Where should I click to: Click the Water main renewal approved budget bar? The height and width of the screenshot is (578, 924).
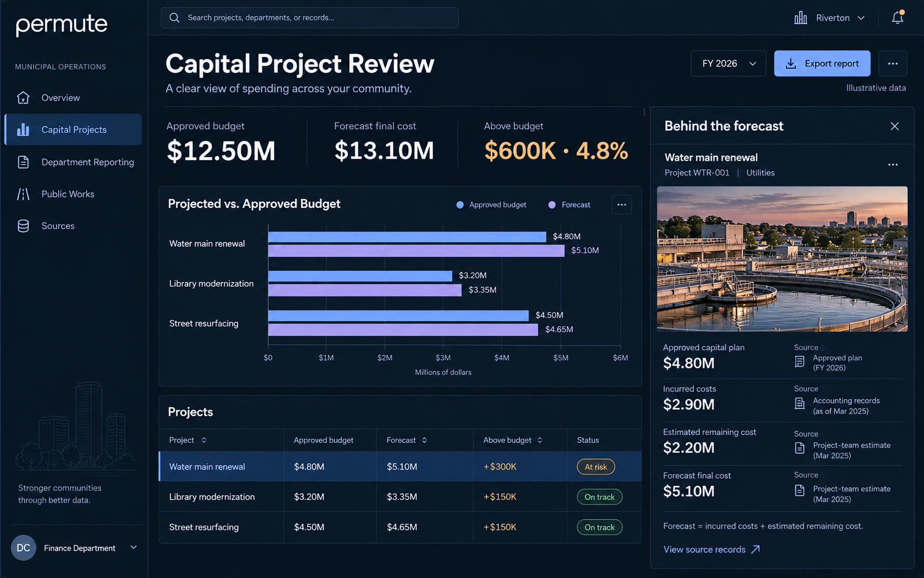407,237
